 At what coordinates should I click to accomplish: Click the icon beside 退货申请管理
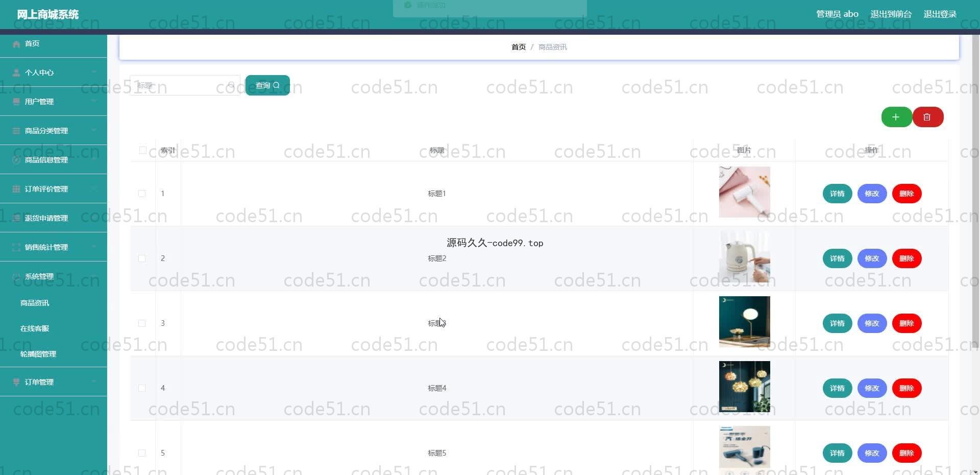(16, 218)
